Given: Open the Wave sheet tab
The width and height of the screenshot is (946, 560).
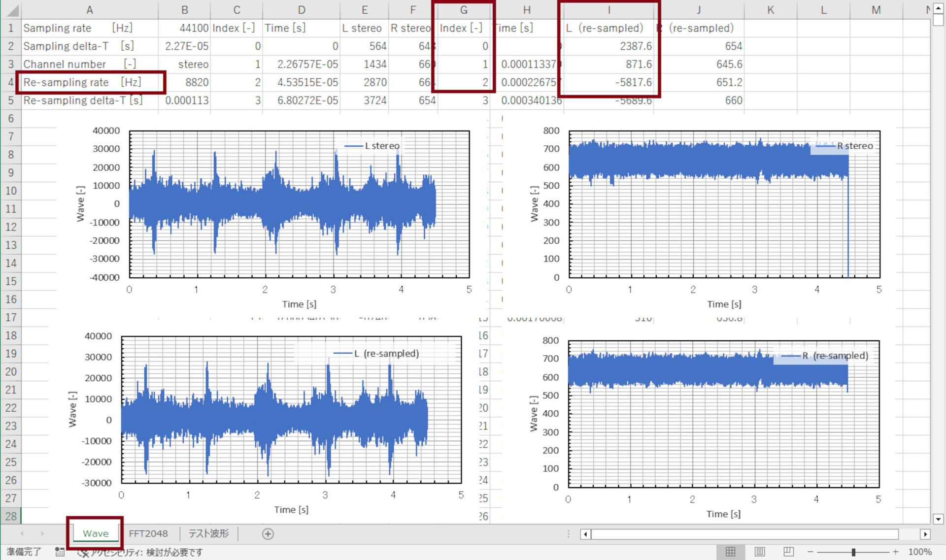Looking at the screenshot, I should [x=96, y=533].
